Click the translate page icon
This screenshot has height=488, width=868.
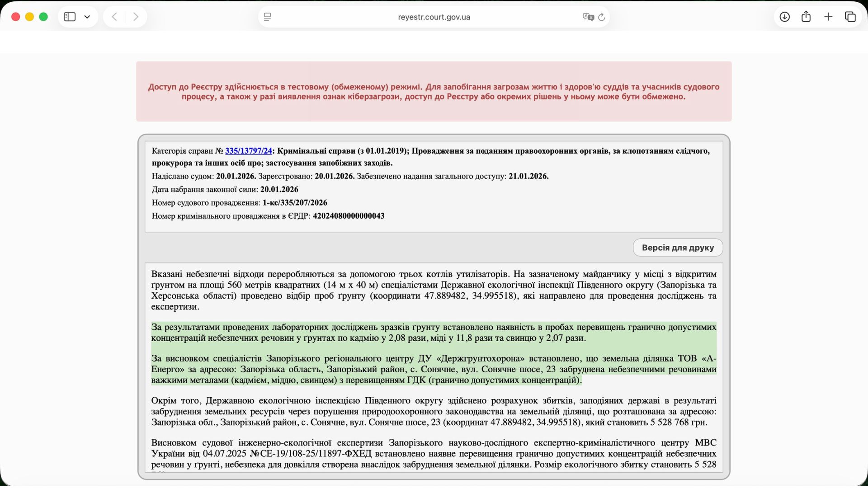(588, 17)
